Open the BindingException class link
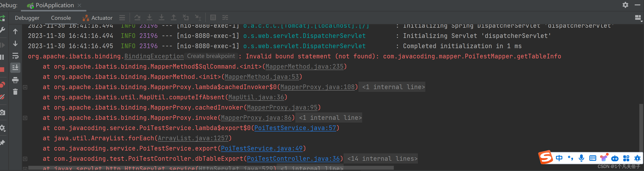The image size is (644, 171). click(154, 56)
